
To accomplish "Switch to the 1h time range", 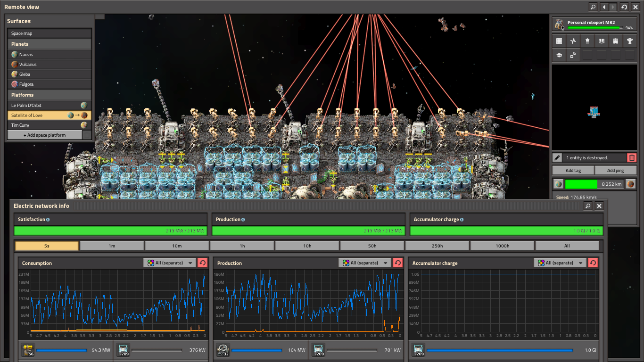I will pos(242,246).
